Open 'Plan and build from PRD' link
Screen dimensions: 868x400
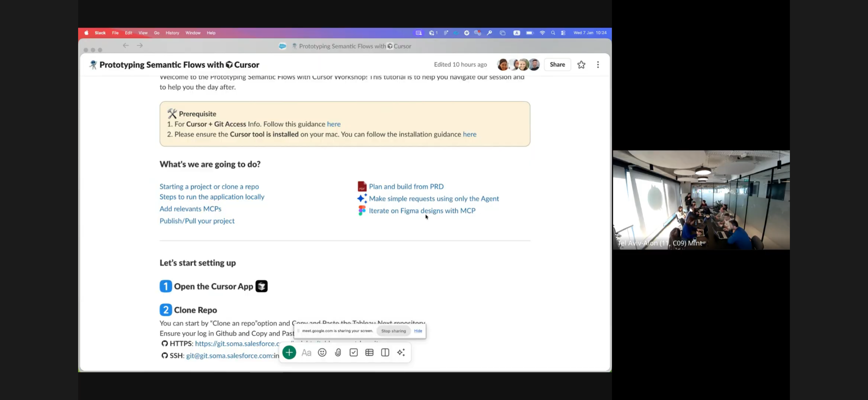[406, 186]
